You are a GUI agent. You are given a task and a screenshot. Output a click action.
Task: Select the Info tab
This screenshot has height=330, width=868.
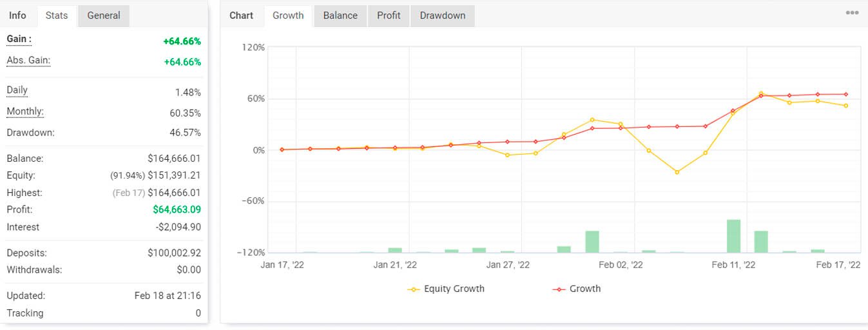(18, 15)
